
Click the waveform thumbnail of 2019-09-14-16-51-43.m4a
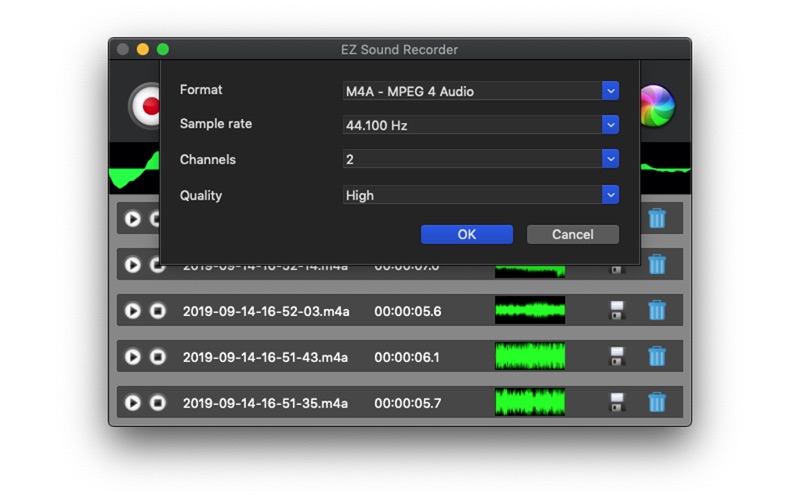pyautogui.click(x=530, y=356)
